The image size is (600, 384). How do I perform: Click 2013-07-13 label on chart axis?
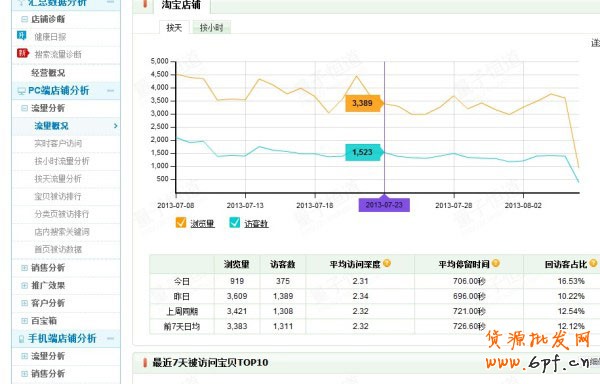[x=245, y=205]
